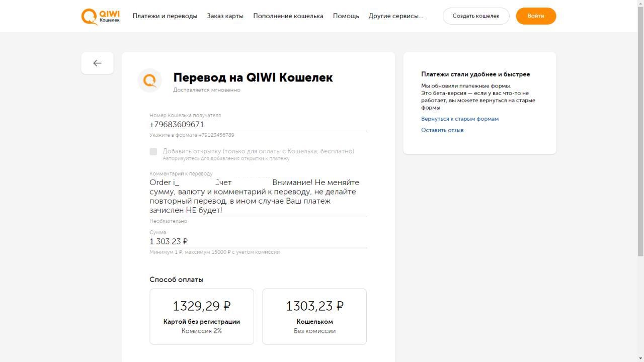Click the Перевод на QIWI Кошелек heading
This screenshot has width=644, height=362.
click(253, 77)
